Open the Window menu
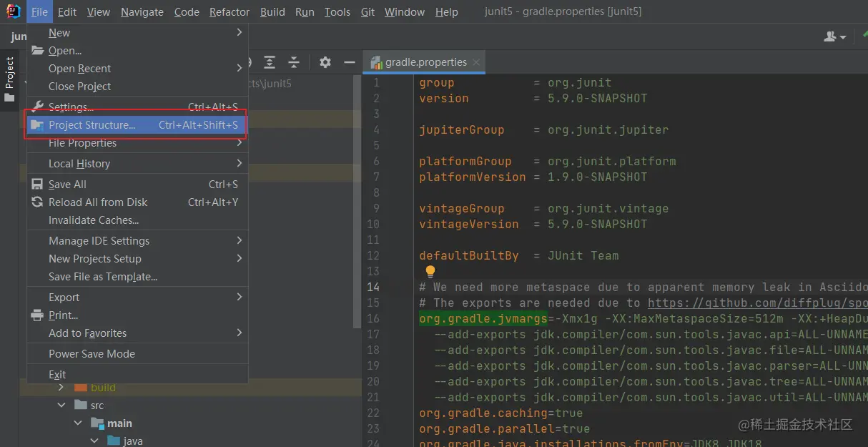 (x=404, y=11)
